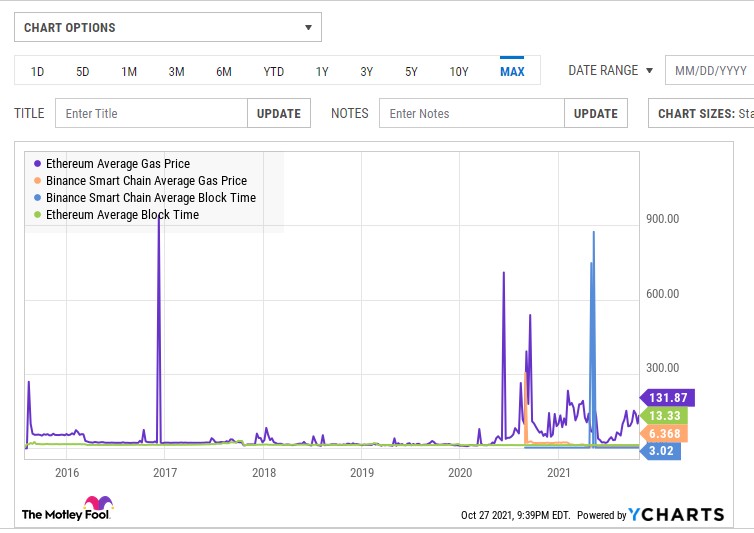Click the 2021 x-axis label
This screenshot has width=754, height=533.
click(x=559, y=473)
